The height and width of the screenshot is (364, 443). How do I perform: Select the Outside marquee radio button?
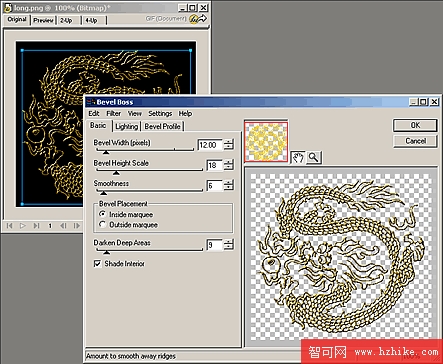coord(103,224)
